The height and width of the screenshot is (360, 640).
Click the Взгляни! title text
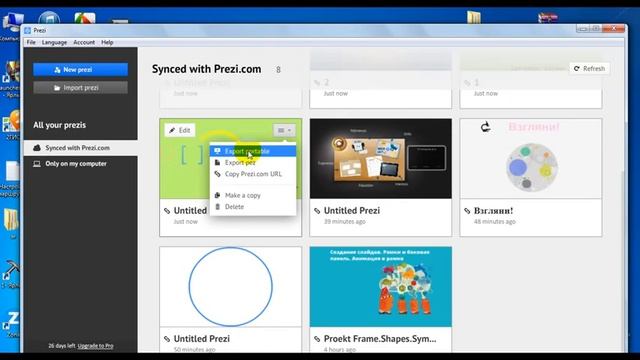point(493,211)
